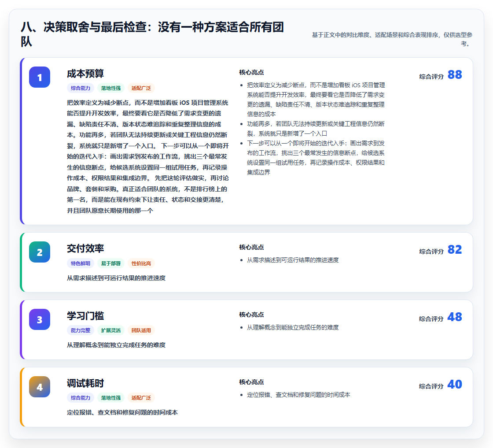Screen dimensions: 493x448
Task: Click the score 82 value
Action: [455, 249]
